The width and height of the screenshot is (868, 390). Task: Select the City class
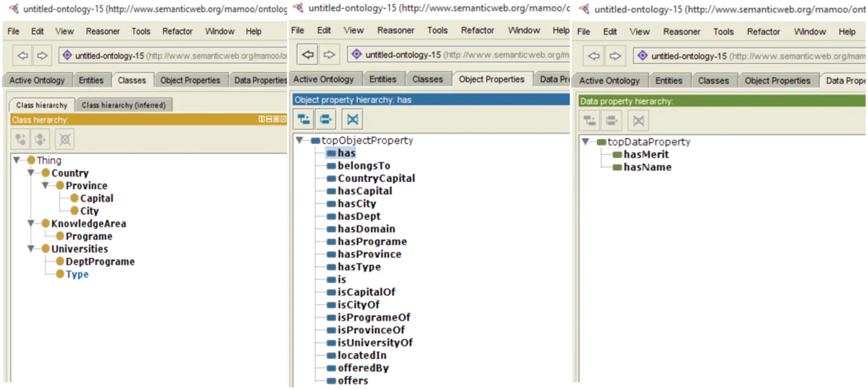pyautogui.click(x=89, y=211)
